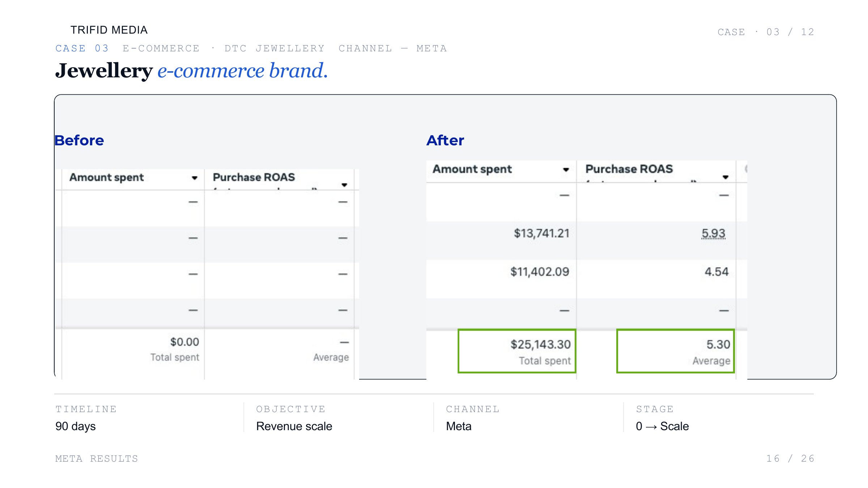This screenshot has height=488, width=868.
Task: Click the Meta channel value
Action: coord(459,427)
